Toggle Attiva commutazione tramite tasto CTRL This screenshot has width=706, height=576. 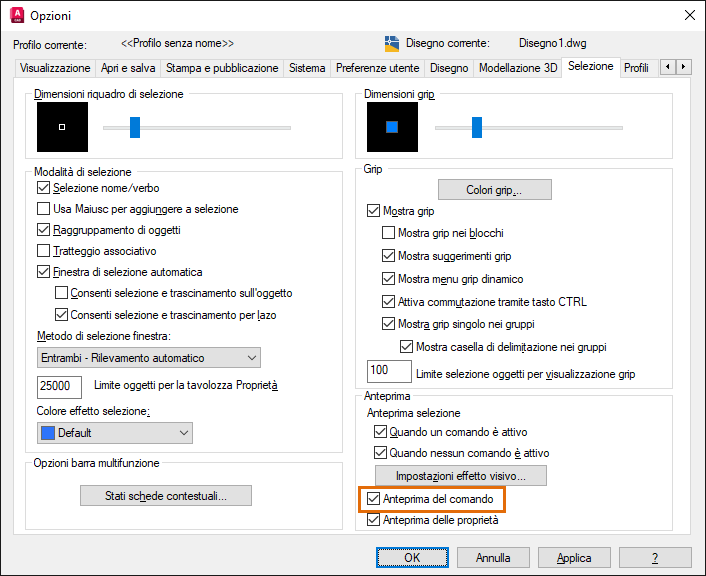[388, 301]
